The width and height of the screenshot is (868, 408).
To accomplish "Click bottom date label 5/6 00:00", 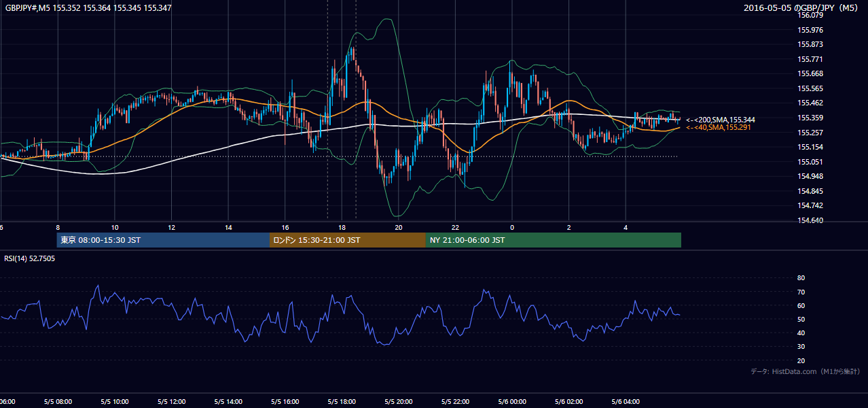I will (x=512, y=401).
